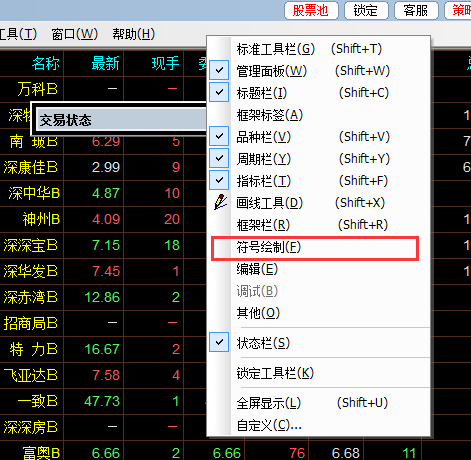Choose 锁定工具栏(K) entry
Viewport: 471px width, 460px height.
[318, 373]
